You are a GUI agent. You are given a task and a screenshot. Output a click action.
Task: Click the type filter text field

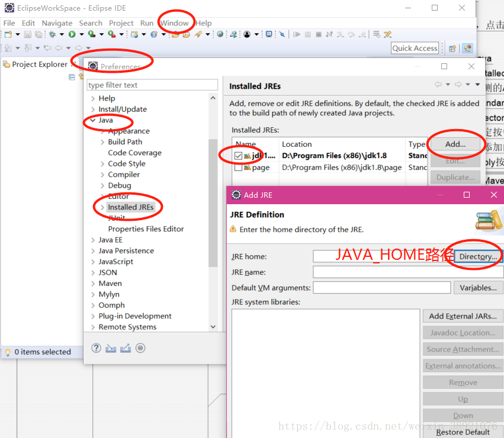(x=152, y=85)
